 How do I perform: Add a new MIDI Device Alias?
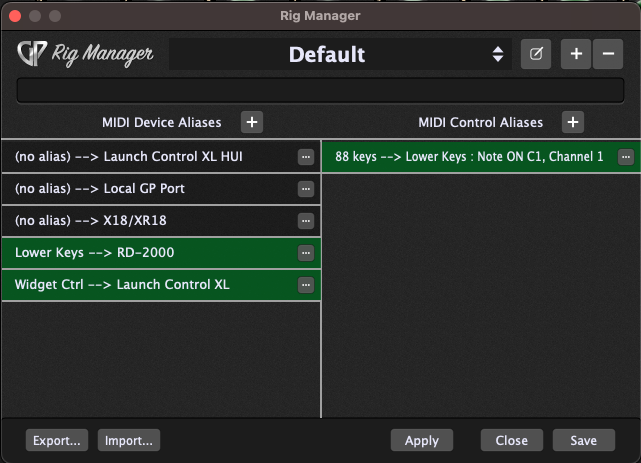252,122
